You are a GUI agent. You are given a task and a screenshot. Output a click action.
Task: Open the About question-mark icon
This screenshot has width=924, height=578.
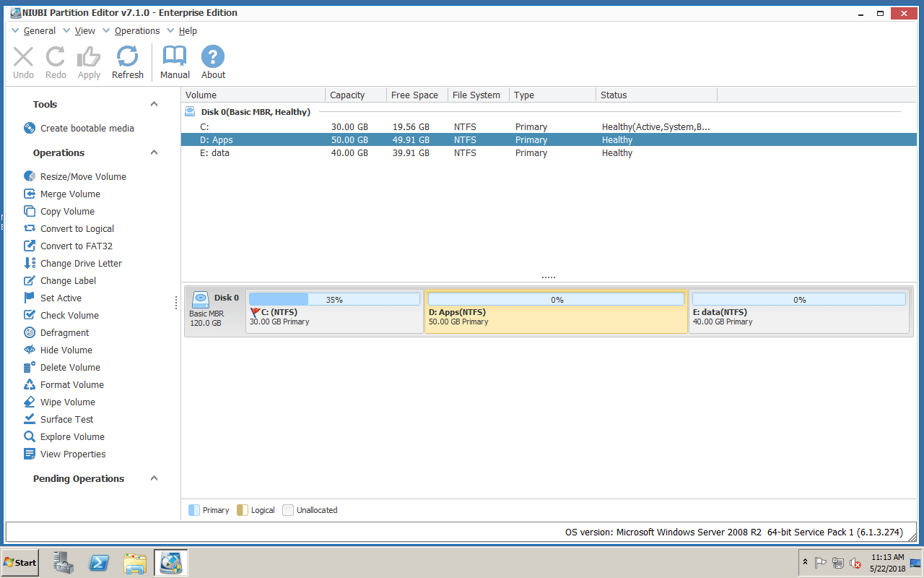213,57
